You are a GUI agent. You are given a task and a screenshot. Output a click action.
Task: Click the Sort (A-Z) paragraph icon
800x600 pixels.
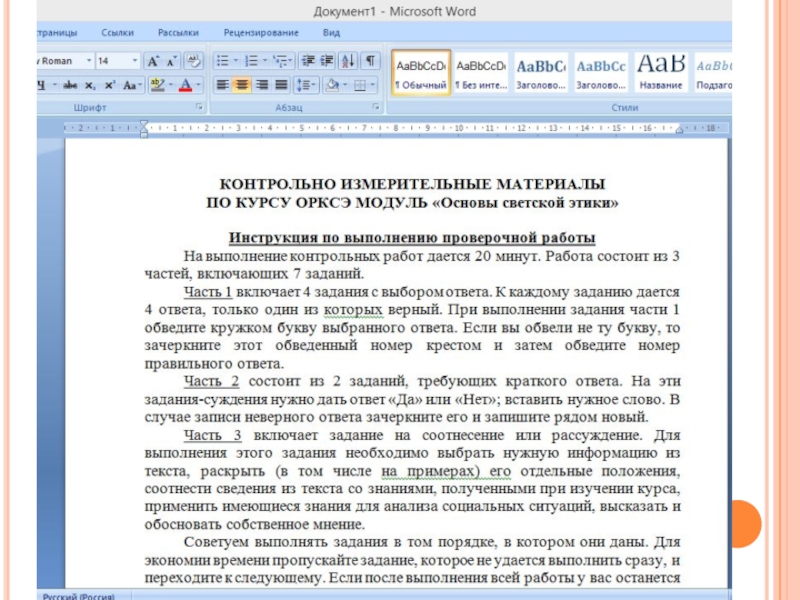tap(349, 61)
